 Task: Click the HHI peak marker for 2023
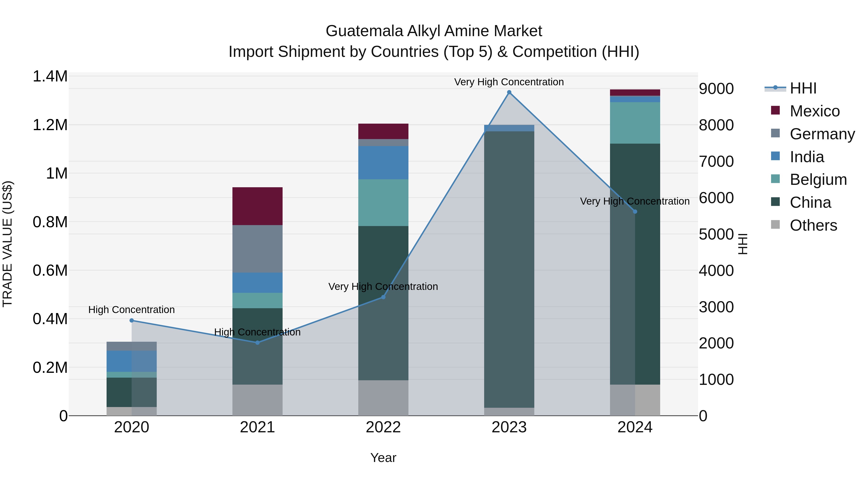click(x=509, y=92)
